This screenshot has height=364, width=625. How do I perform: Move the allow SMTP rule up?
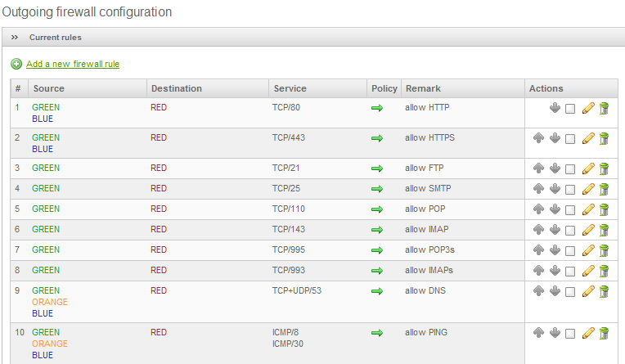(538, 189)
